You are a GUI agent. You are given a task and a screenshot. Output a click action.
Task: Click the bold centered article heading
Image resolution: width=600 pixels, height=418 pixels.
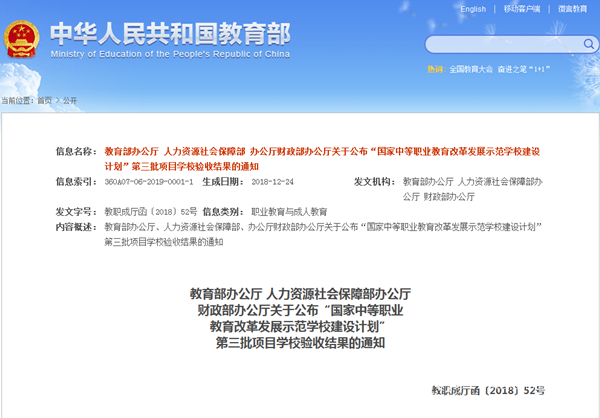300,318
